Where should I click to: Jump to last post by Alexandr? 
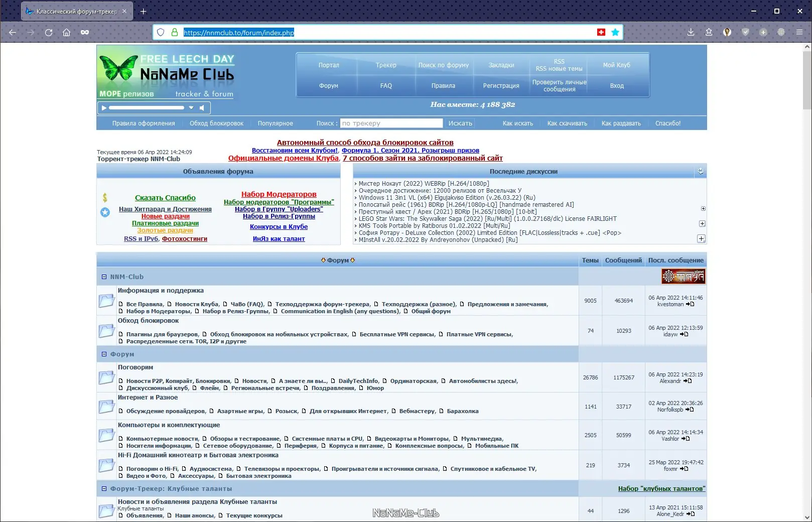pyautogui.click(x=688, y=381)
